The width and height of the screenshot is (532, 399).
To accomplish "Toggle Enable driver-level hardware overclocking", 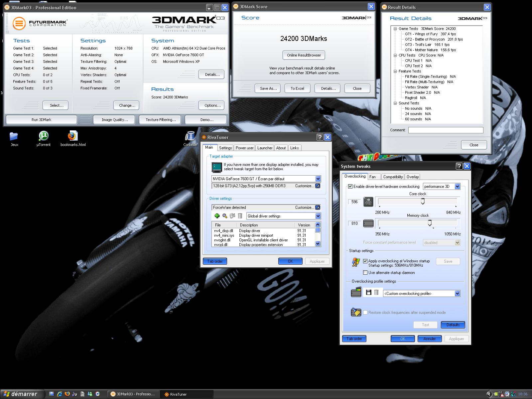I will click(x=350, y=187).
